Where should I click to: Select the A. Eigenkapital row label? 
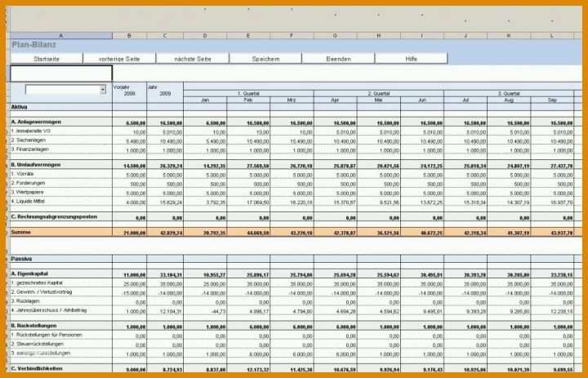[29, 273]
